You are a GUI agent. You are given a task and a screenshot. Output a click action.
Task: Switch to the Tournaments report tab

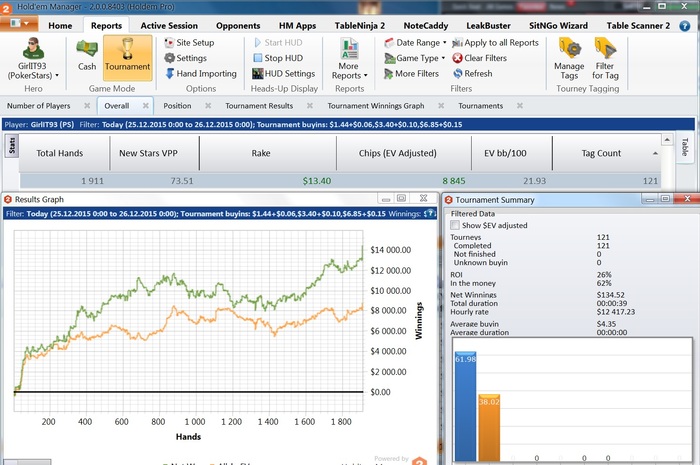pos(480,106)
